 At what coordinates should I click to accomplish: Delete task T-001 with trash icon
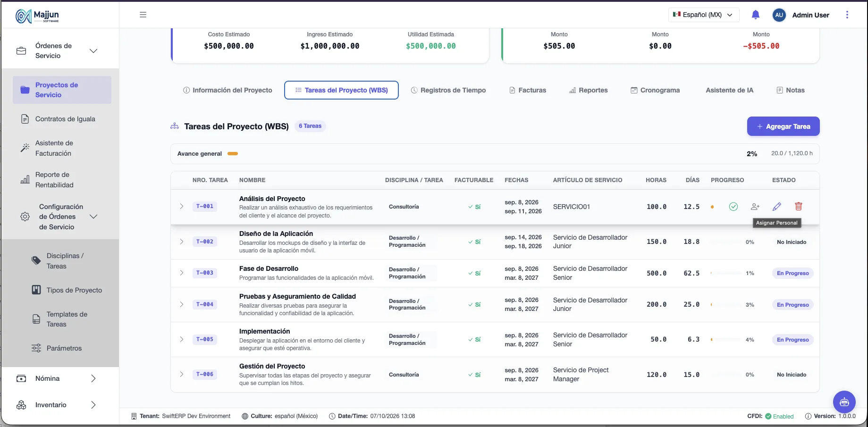(x=798, y=207)
